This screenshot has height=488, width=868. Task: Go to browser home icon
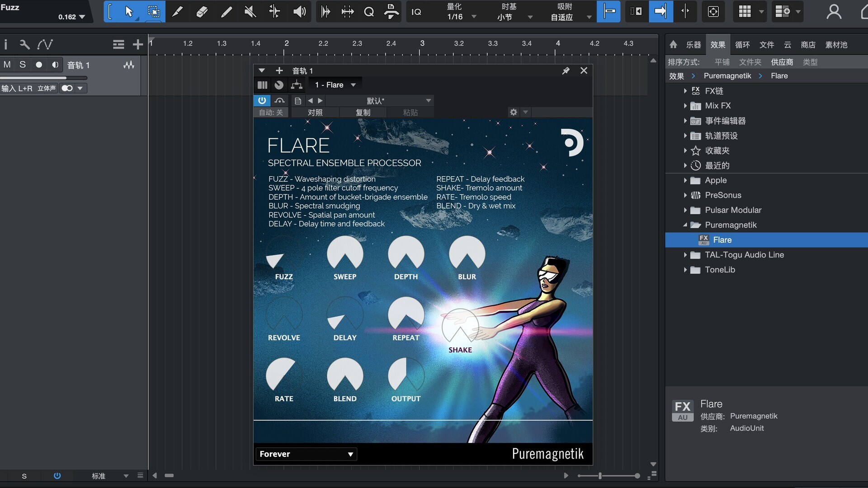tap(673, 44)
